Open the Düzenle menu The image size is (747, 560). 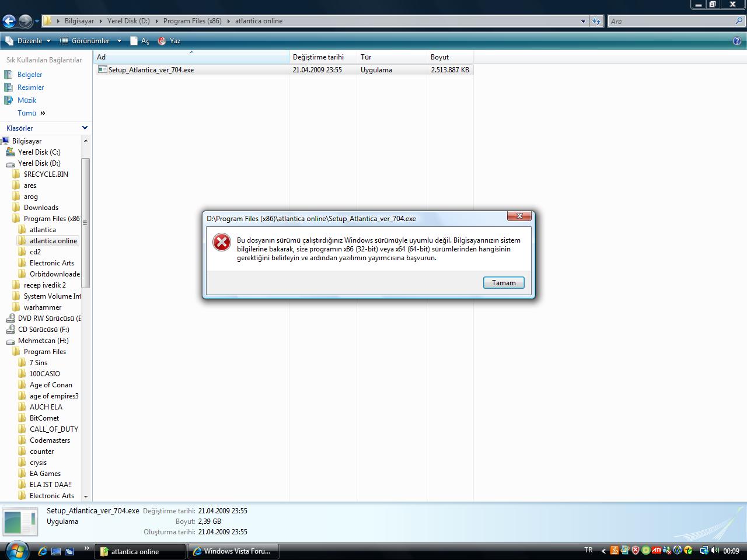[x=29, y=41]
